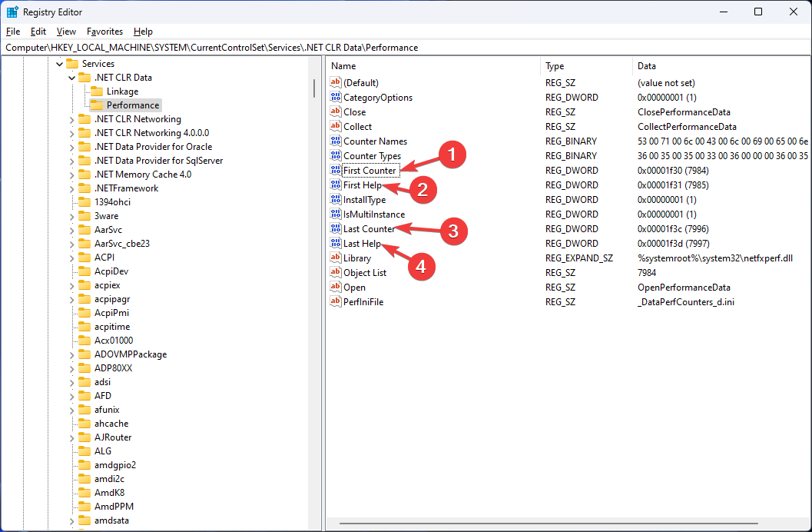Select the 0x00001f30 (7984) data cell
The height and width of the screenshot is (532, 812).
coord(673,171)
